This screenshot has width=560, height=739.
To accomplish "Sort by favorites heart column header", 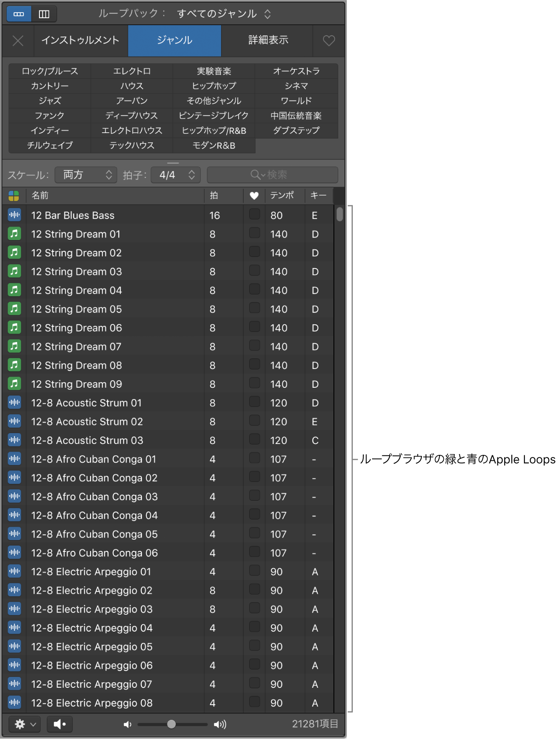I will pos(254,196).
